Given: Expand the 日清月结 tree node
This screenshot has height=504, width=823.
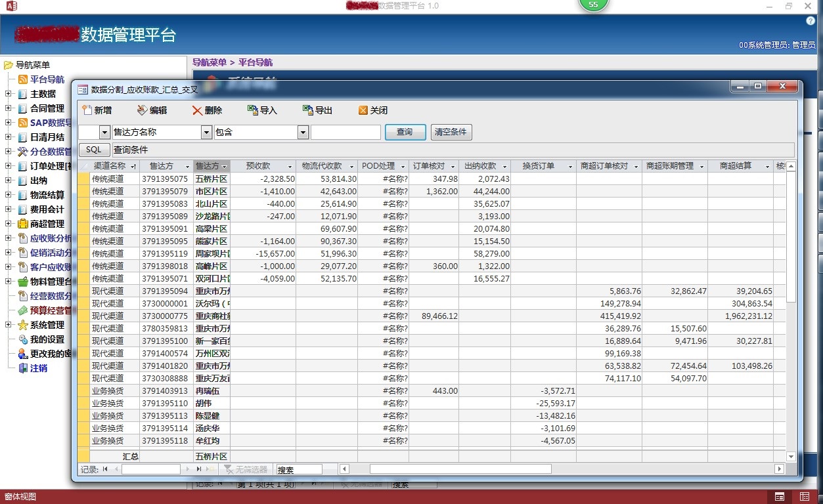Looking at the screenshot, I should 9,137.
